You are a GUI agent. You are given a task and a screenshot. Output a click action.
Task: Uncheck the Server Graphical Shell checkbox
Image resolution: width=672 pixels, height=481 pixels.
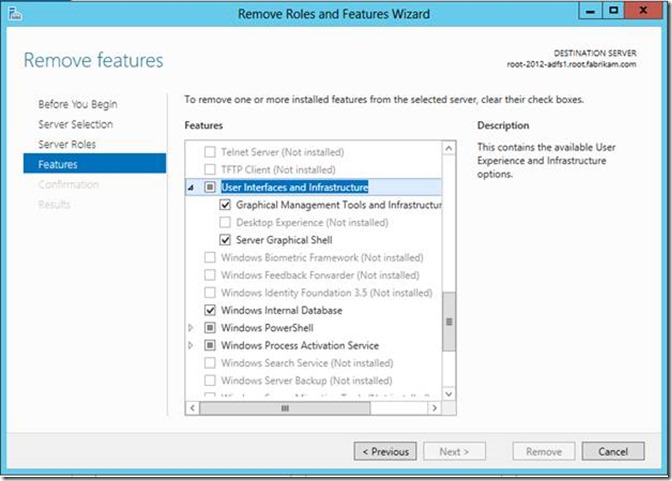pyautogui.click(x=225, y=240)
